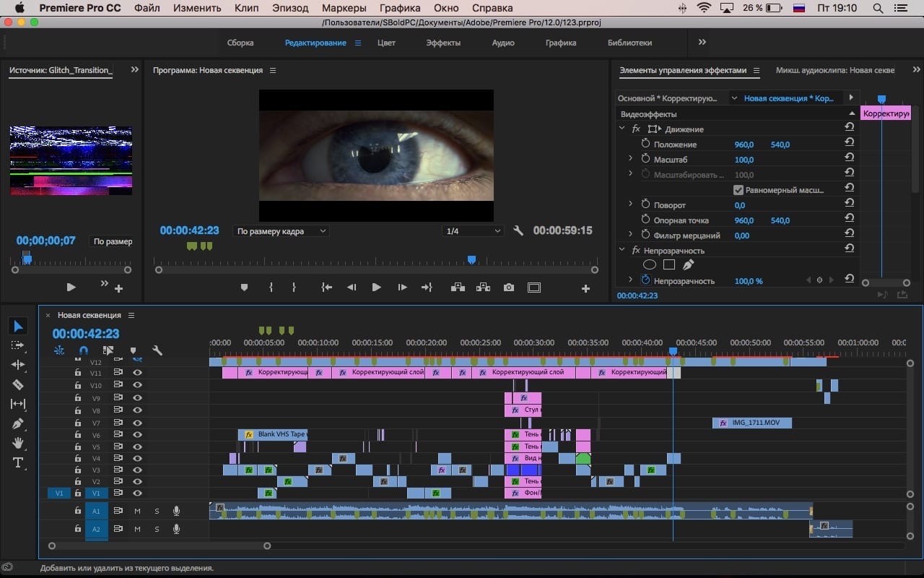
Task: Open the 'По размеру кадра' zoom dropdown
Action: [x=282, y=231]
